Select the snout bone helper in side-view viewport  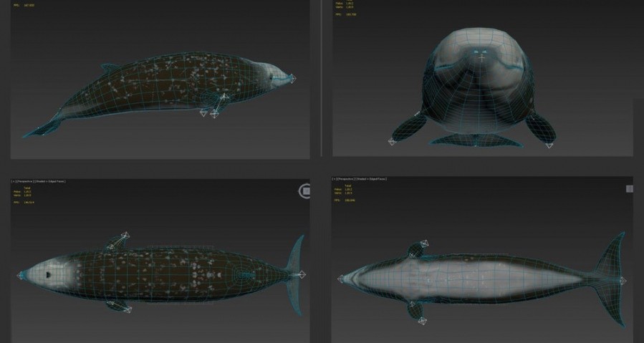(x=292, y=77)
